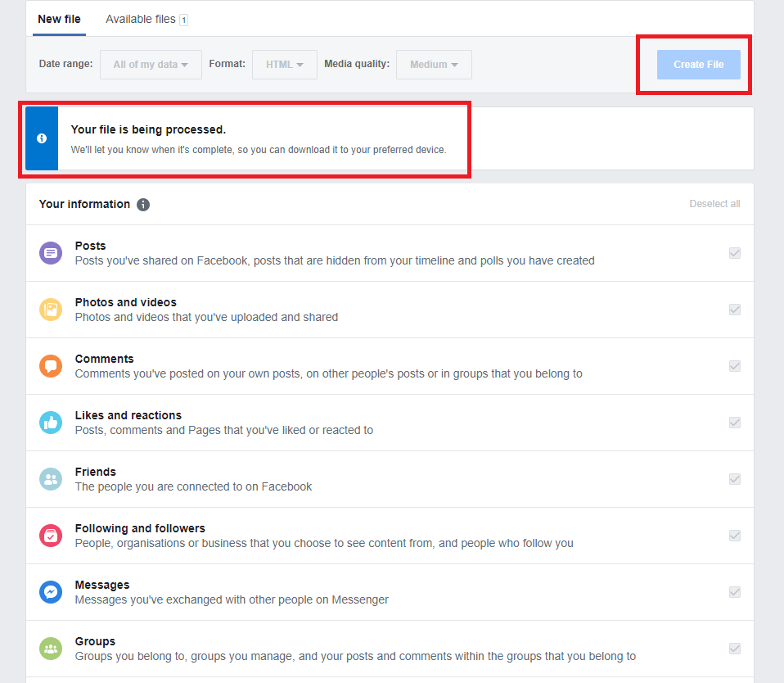The width and height of the screenshot is (784, 683).
Task: Open the Date range dropdown
Action: 151,65
